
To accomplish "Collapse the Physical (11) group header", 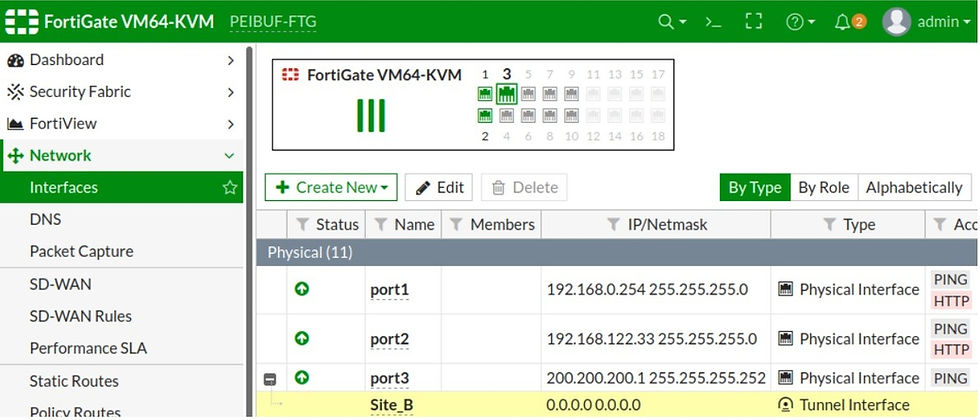I will [x=617, y=252].
